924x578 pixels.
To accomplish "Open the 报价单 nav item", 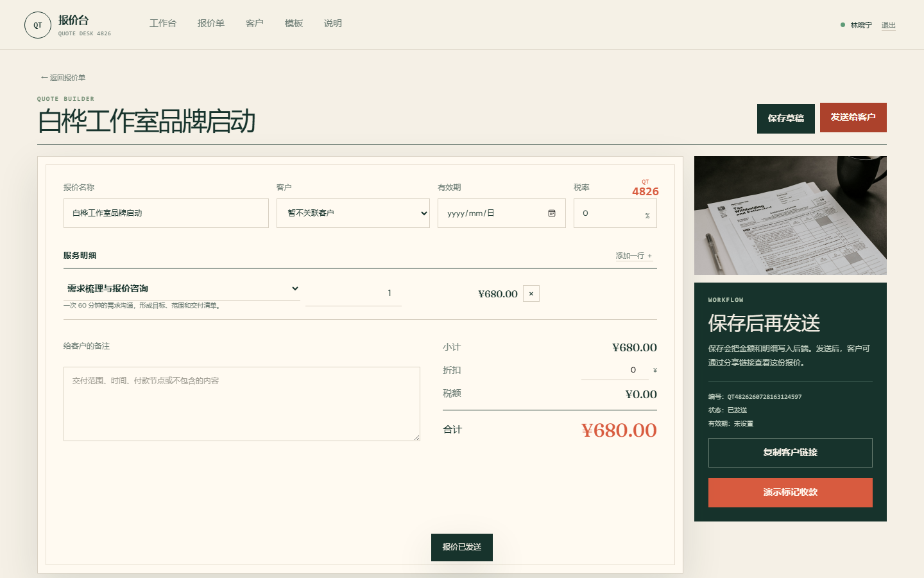I will click(211, 23).
